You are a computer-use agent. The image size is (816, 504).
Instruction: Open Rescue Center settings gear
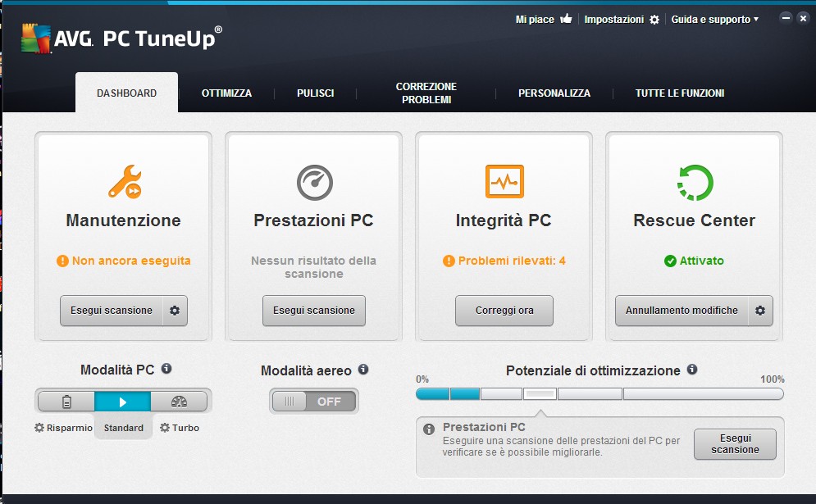click(760, 311)
